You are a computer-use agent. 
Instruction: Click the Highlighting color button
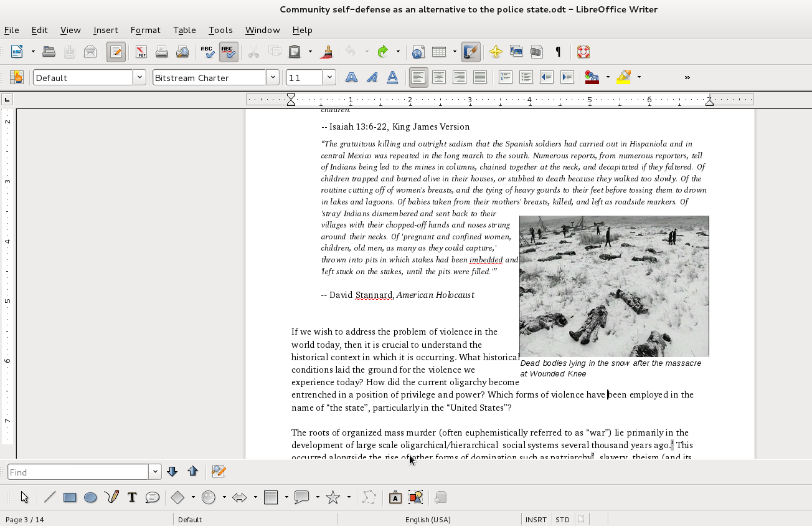pos(623,77)
